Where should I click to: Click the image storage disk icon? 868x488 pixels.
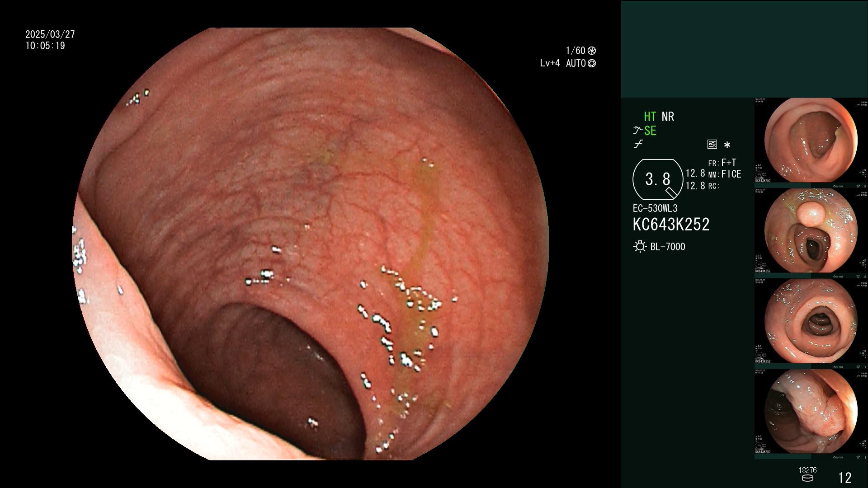(x=807, y=478)
